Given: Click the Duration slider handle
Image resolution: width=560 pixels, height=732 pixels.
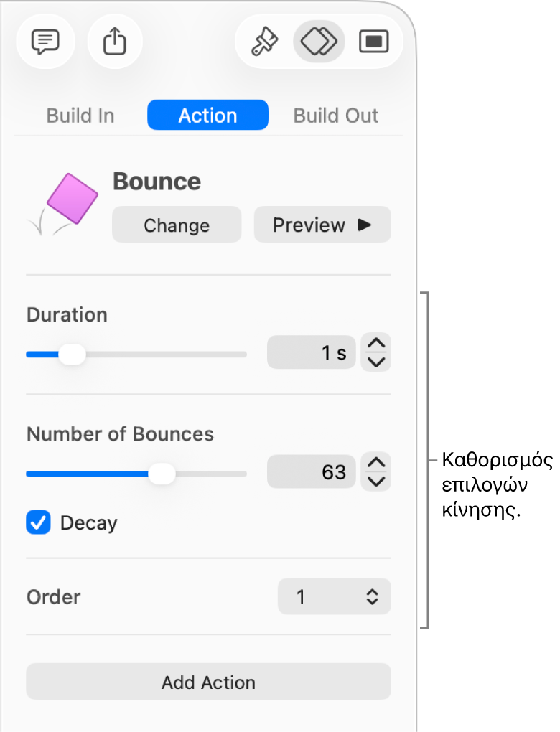Looking at the screenshot, I should click(x=71, y=355).
